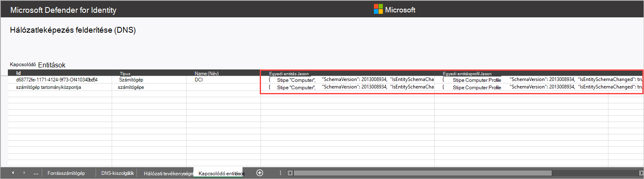Viewport: 644px width, 179px height.
Task: Select the DCI name cell
Action: (x=223, y=80)
